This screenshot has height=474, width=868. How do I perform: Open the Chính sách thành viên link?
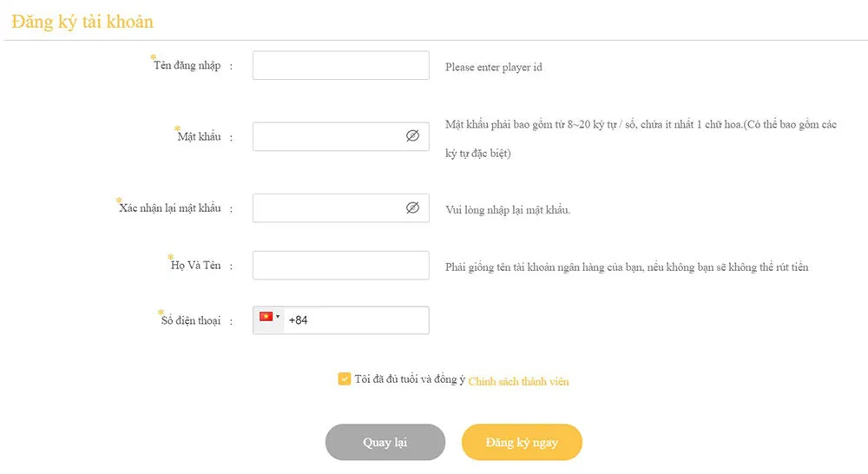(518, 381)
